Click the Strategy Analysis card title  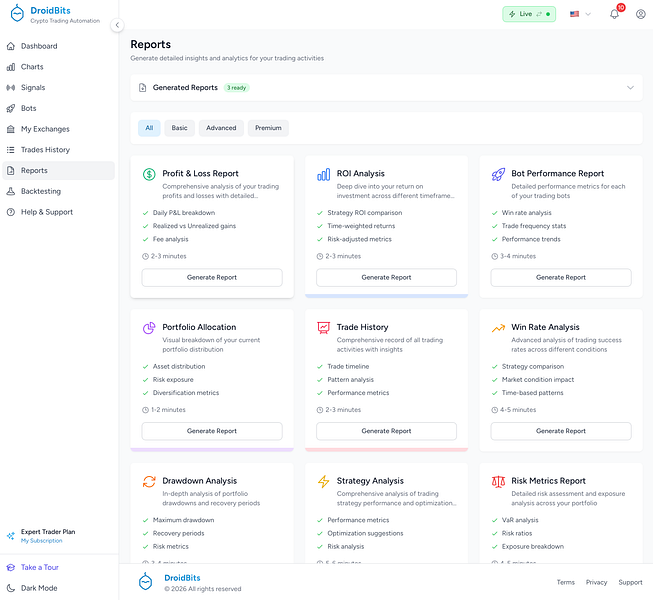370,481
